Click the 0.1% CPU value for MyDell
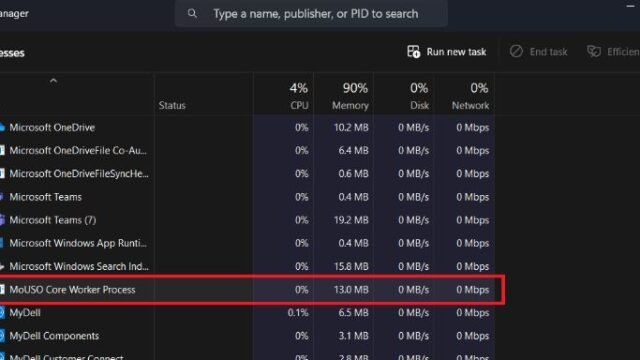Image resolution: width=640 pixels, height=360 pixels. (x=298, y=313)
